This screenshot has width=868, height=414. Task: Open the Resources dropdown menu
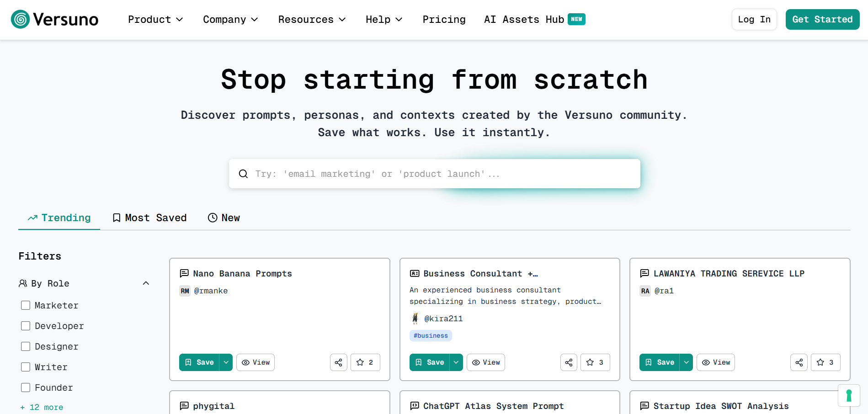(x=312, y=19)
